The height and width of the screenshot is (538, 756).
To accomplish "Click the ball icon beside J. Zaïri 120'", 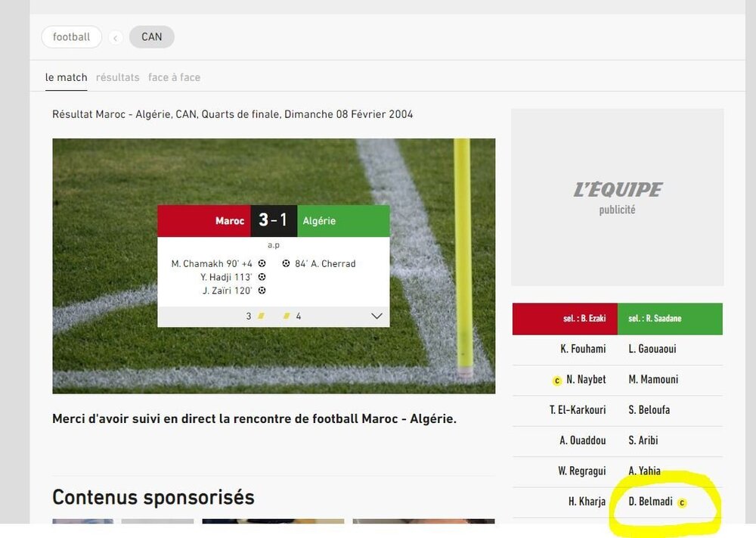I will click(x=262, y=291).
